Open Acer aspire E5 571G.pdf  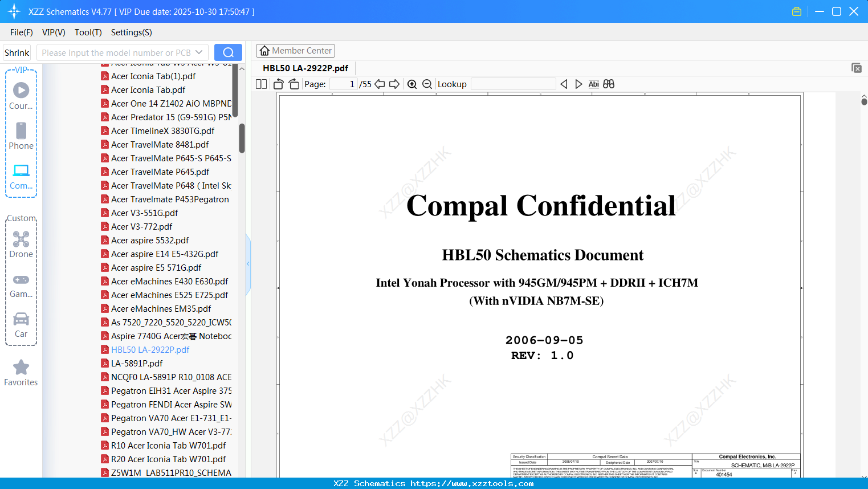156,267
